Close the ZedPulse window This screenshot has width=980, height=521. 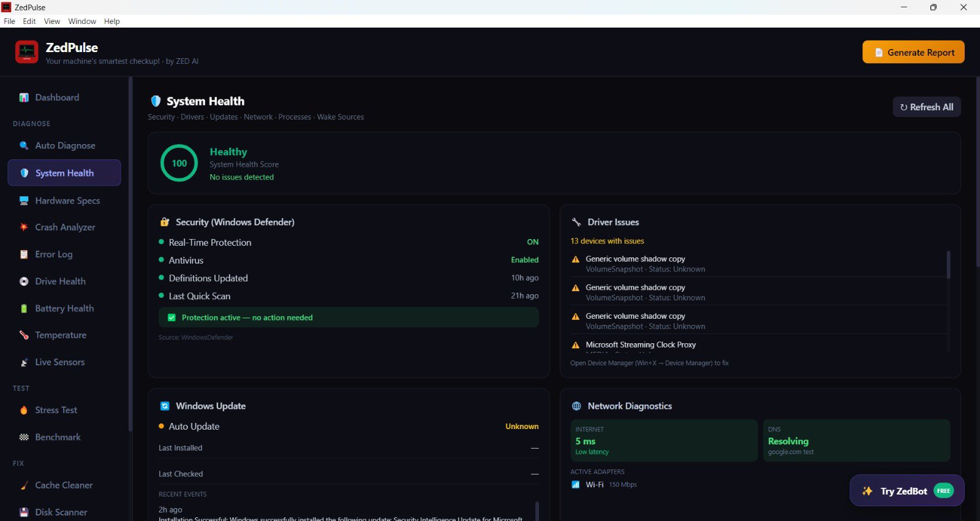[x=963, y=7]
